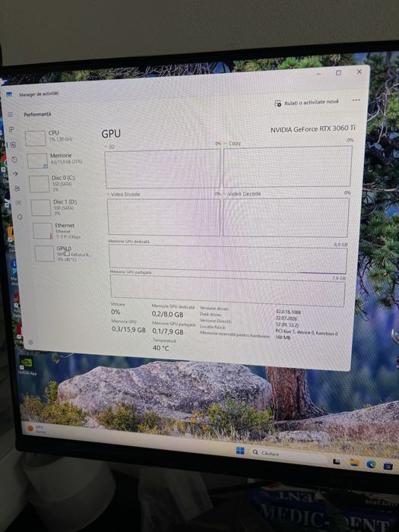The image size is (399, 532).
Task: Open File Explorer from the taskbar
Action: pyautogui.click(x=354, y=463)
